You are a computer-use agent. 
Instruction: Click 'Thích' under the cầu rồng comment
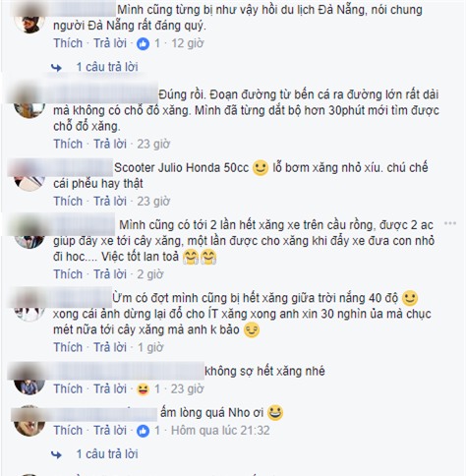coord(68,274)
